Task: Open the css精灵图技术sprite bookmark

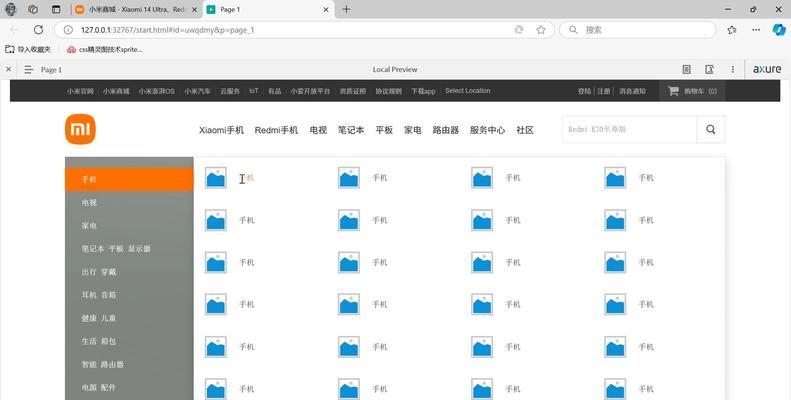Action: click(104, 49)
